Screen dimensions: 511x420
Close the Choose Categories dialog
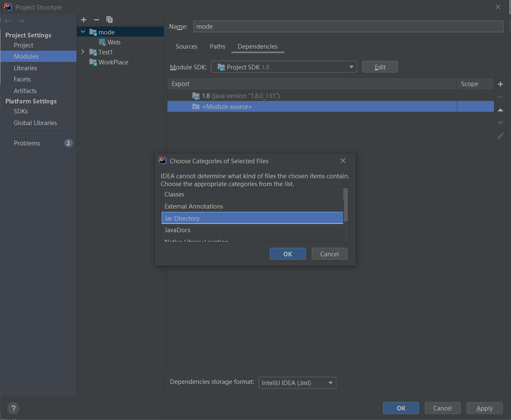pyautogui.click(x=343, y=161)
